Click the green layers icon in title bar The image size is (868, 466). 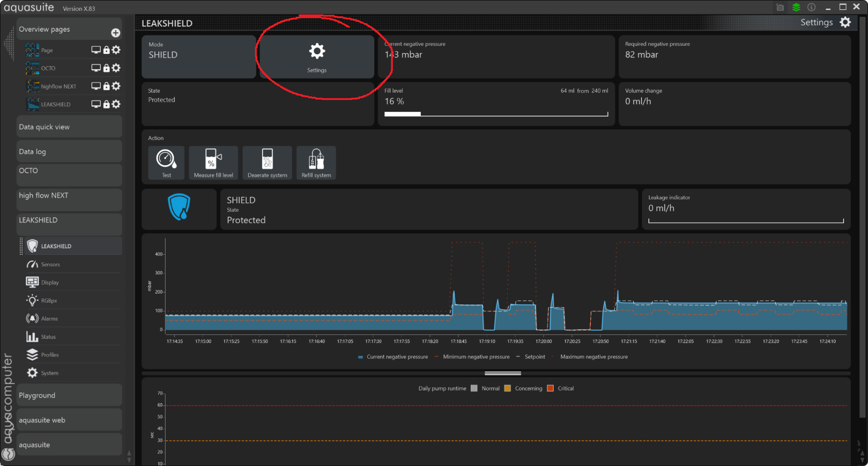pos(796,7)
